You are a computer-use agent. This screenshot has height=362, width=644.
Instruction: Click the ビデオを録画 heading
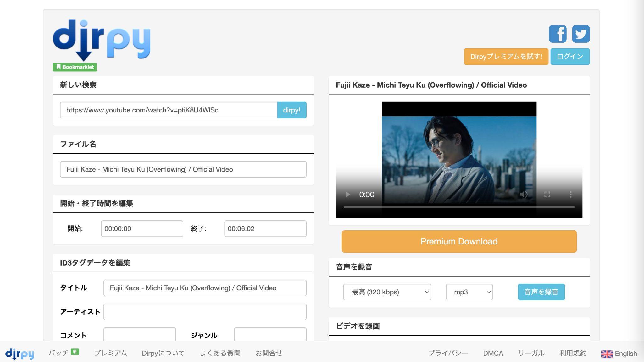358,326
